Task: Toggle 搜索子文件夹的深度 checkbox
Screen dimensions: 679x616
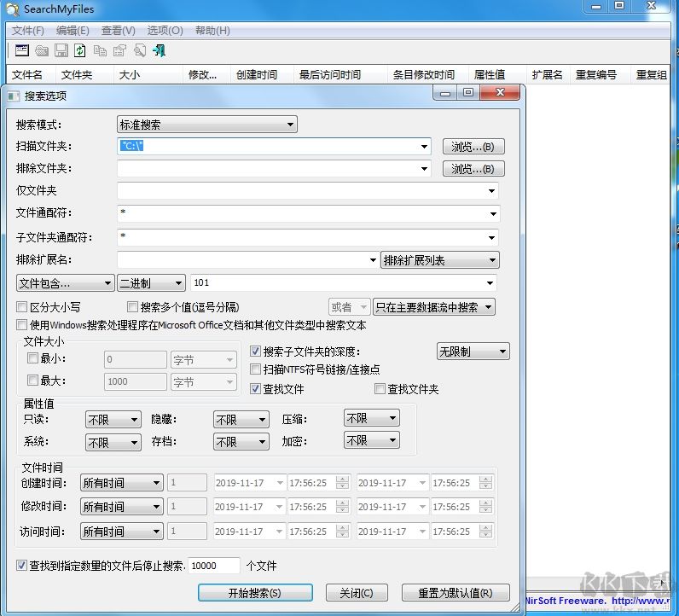Action: click(x=256, y=352)
